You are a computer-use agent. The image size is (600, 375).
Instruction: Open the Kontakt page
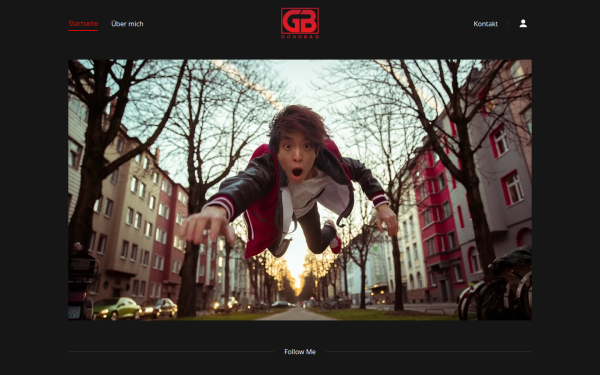(x=486, y=24)
